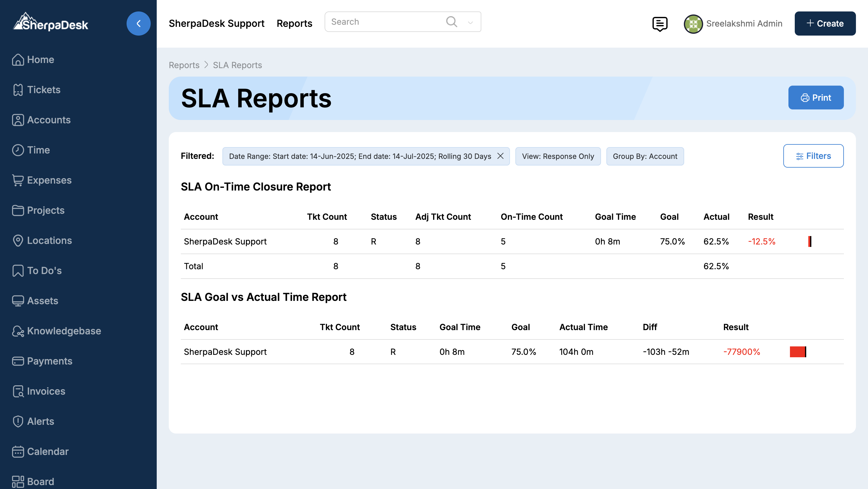868x489 pixels.
Task: Expand the search options dropdown arrow
Action: pyautogui.click(x=470, y=23)
